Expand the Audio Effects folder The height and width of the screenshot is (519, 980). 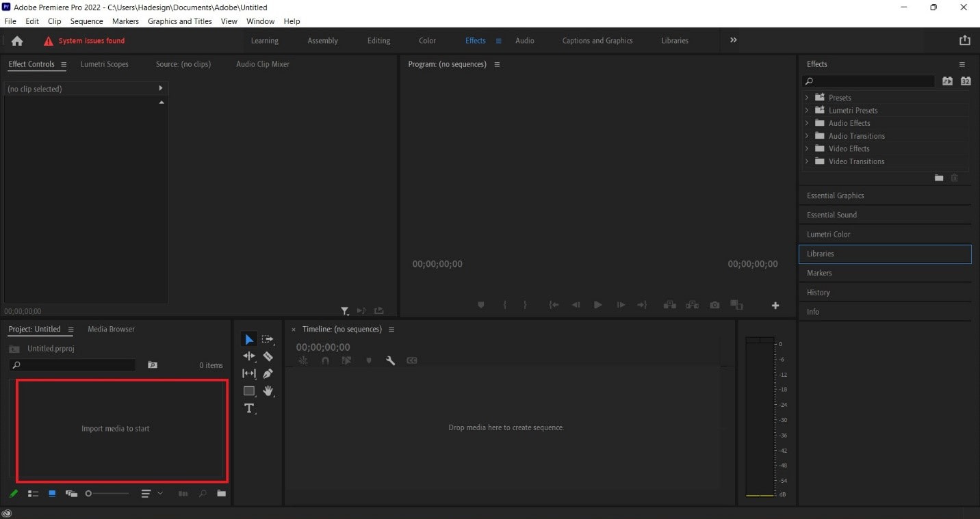click(807, 123)
